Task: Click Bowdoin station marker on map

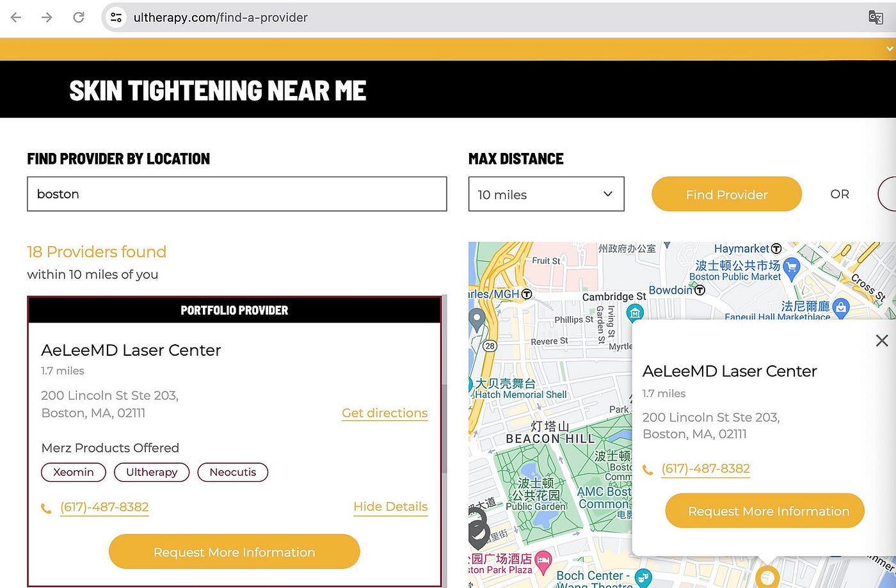Action: pos(700,290)
